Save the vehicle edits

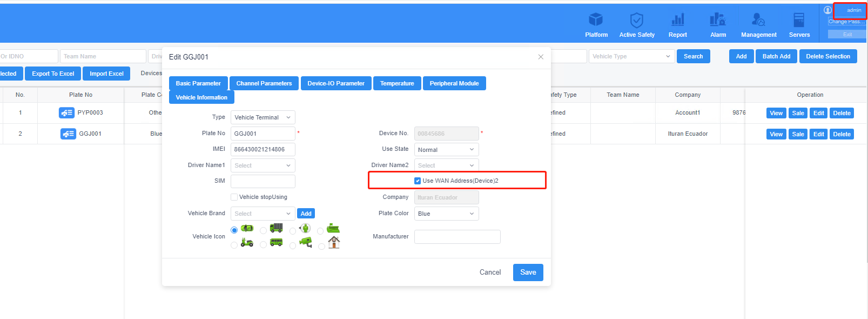[528, 273]
